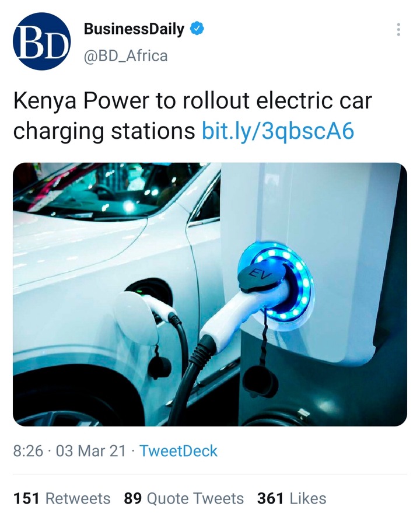Image resolution: width=420 pixels, height=514 pixels.
Task: Click the glowing blue charger ring in photo
Action: tap(276, 285)
